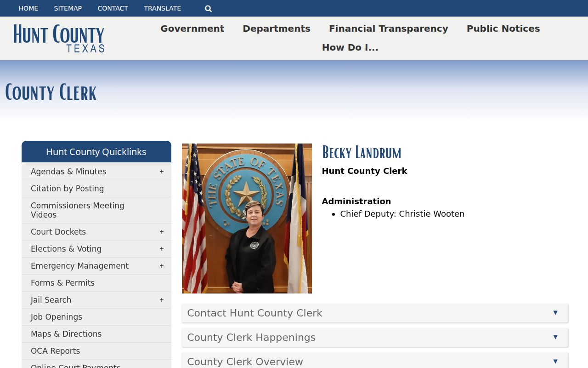Open Court Dockets quicklink
Image resolution: width=588 pixels, height=368 pixels.
tap(58, 232)
